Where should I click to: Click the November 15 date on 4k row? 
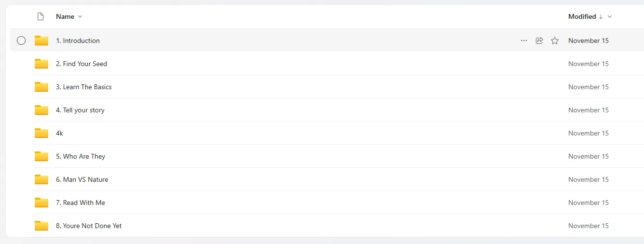(588, 133)
